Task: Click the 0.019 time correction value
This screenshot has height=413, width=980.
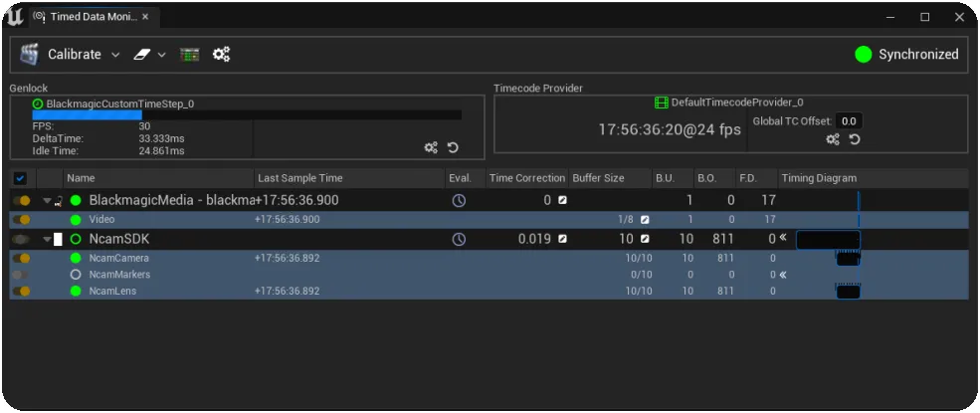Action: click(534, 239)
